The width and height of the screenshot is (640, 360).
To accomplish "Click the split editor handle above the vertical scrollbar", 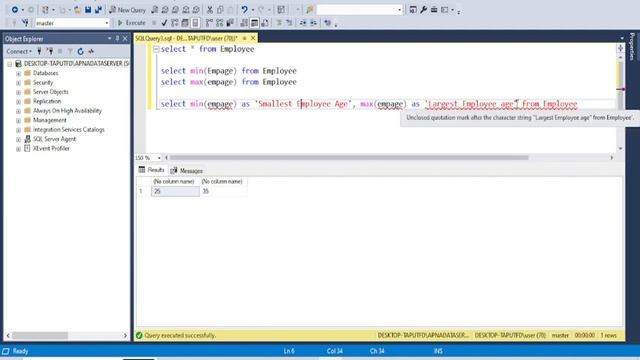I will point(620,49).
